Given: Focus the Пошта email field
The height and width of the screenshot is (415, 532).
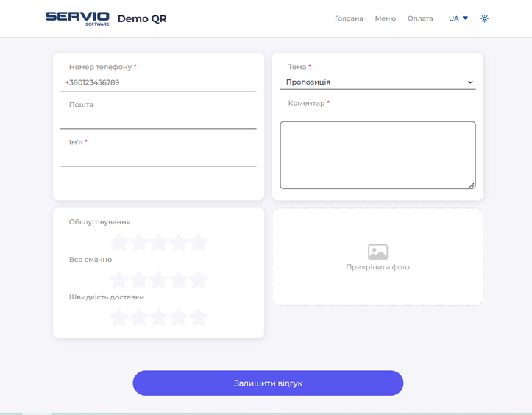Looking at the screenshot, I should (158, 120).
